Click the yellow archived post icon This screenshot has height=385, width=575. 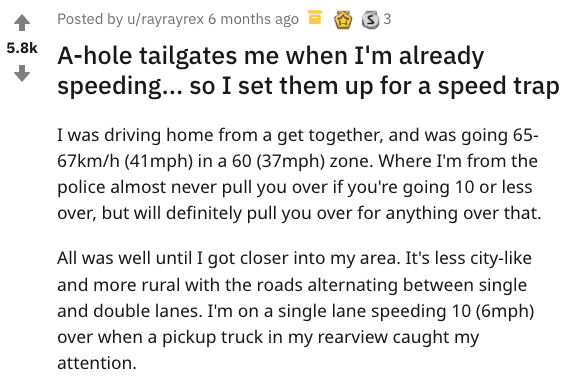coord(315,18)
